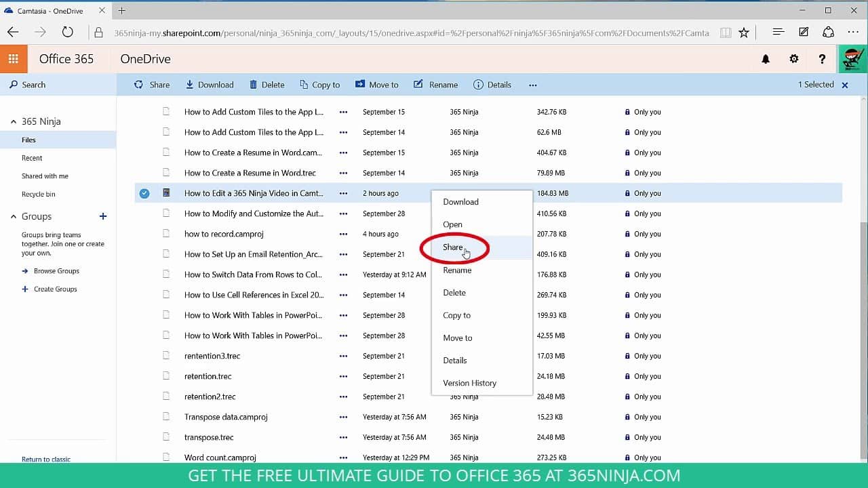This screenshot has height=488, width=868.
Task: Click the Browse Groups link
Action: 56,271
